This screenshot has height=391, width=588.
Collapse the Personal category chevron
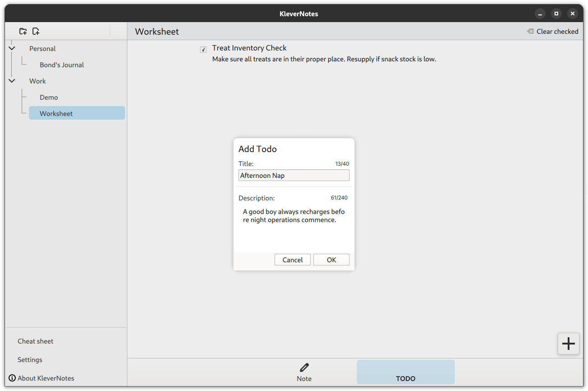point(12,48)
